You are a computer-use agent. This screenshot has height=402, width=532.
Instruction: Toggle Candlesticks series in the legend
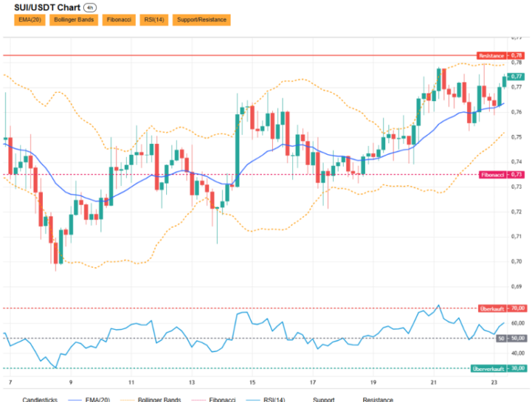[40, 399]
